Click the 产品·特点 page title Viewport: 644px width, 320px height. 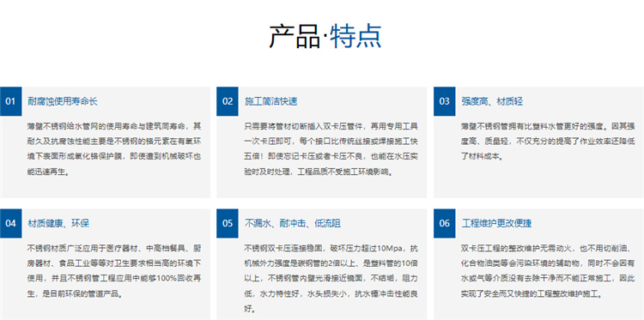coord(325,37)
